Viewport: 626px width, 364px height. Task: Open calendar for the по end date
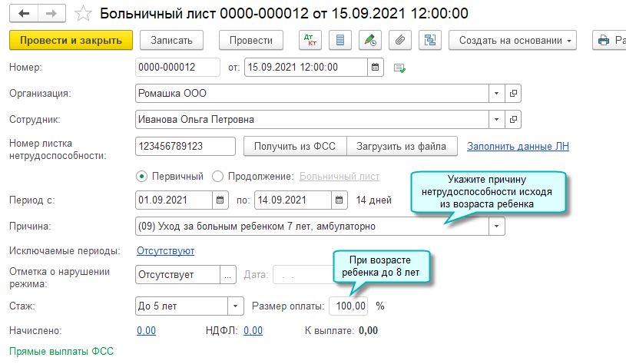point(339,200)
